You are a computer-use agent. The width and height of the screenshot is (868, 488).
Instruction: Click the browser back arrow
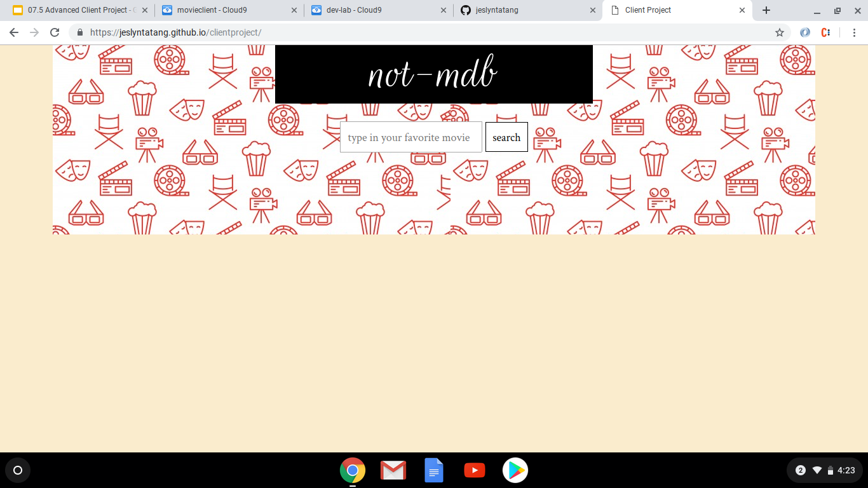[14, 32]
